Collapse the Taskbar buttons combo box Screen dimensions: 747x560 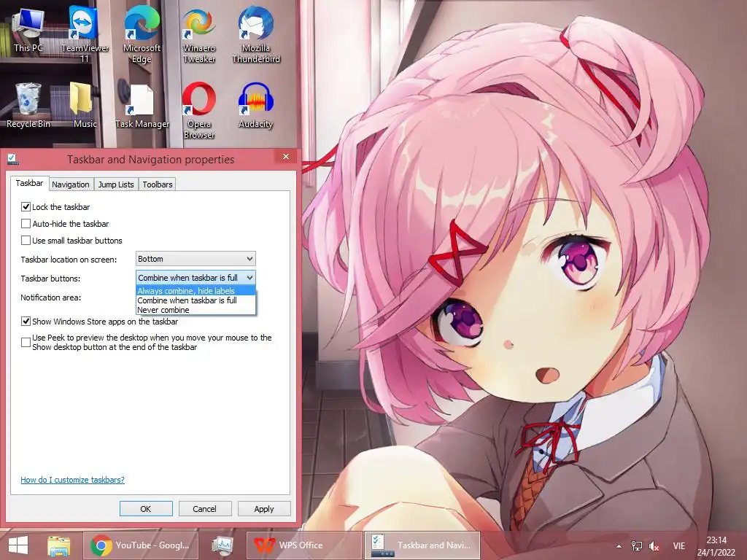point(196,278)
